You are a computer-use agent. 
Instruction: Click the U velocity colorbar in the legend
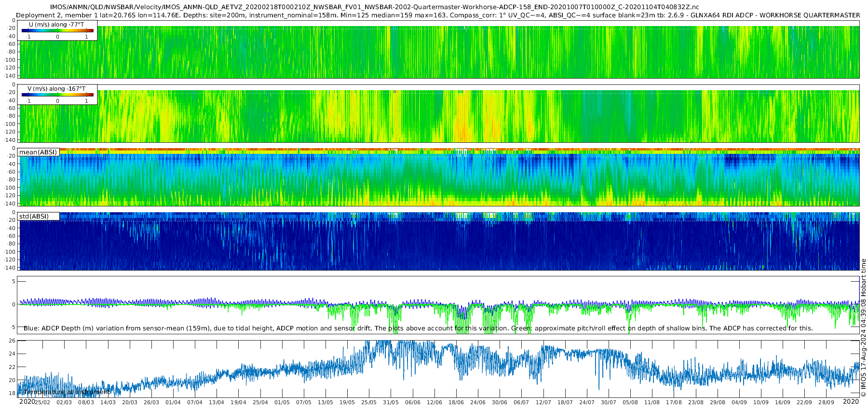pyautogui.click(x=57, y=31)
